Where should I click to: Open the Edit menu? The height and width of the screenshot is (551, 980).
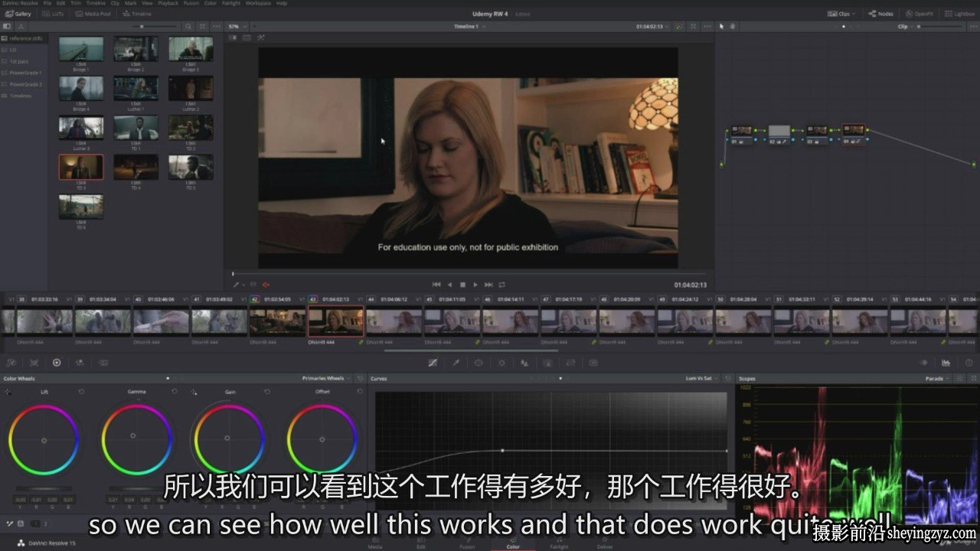click(60, 3)
